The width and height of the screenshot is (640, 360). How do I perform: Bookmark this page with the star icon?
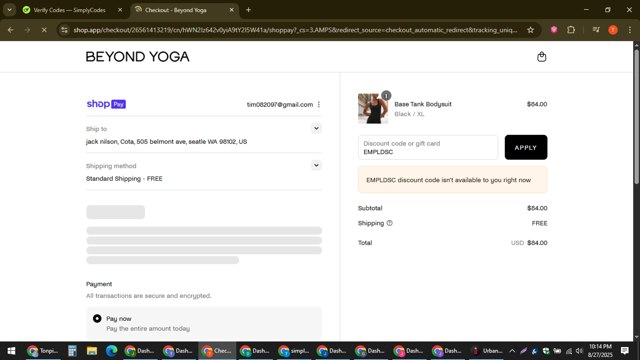[530, 30]
